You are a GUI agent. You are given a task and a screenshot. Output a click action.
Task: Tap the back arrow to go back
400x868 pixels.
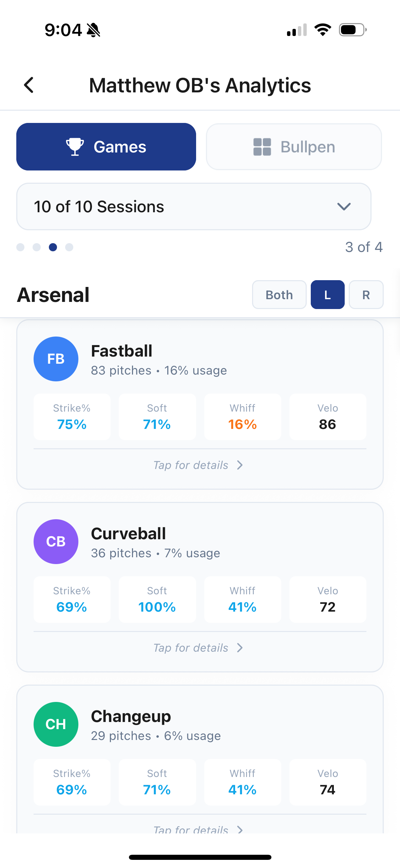pos(28,85)
